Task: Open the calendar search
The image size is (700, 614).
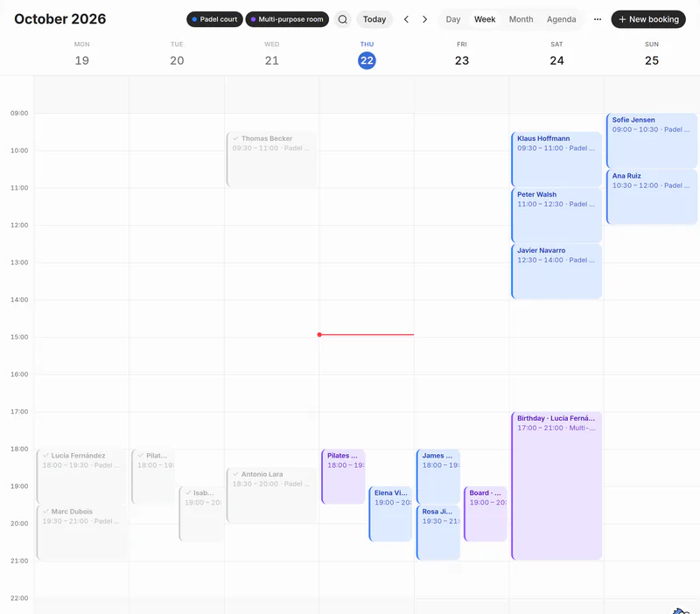Action: coord(342,19)
